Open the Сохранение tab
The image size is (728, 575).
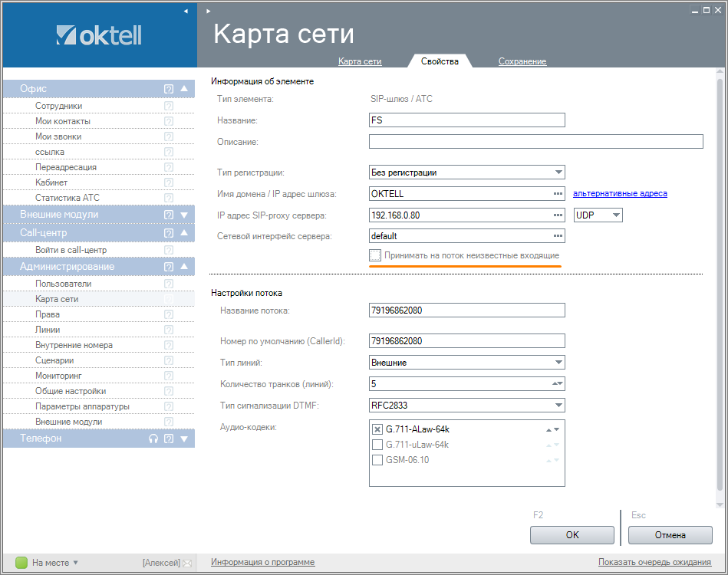pyautogui.click(x=522, y=61)
